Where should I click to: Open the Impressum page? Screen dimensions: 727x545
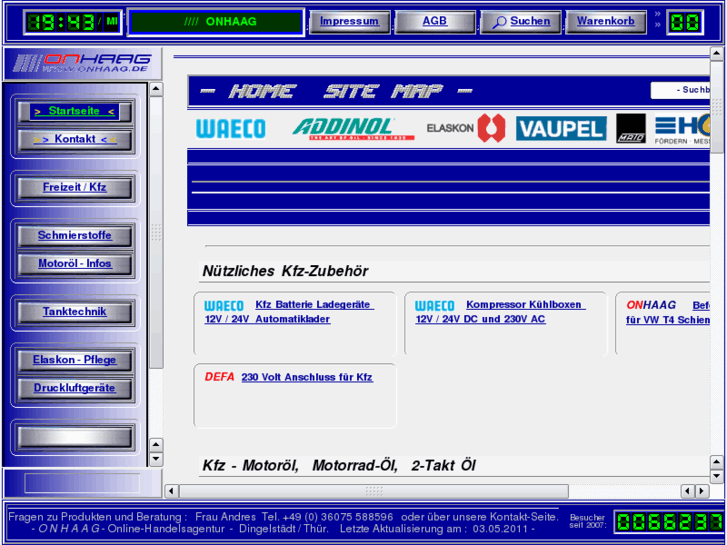pos(349,22)
